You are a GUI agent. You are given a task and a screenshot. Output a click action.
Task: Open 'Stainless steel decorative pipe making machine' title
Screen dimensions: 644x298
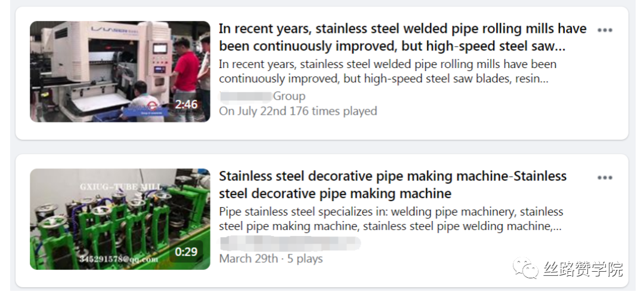coord(392,185)
